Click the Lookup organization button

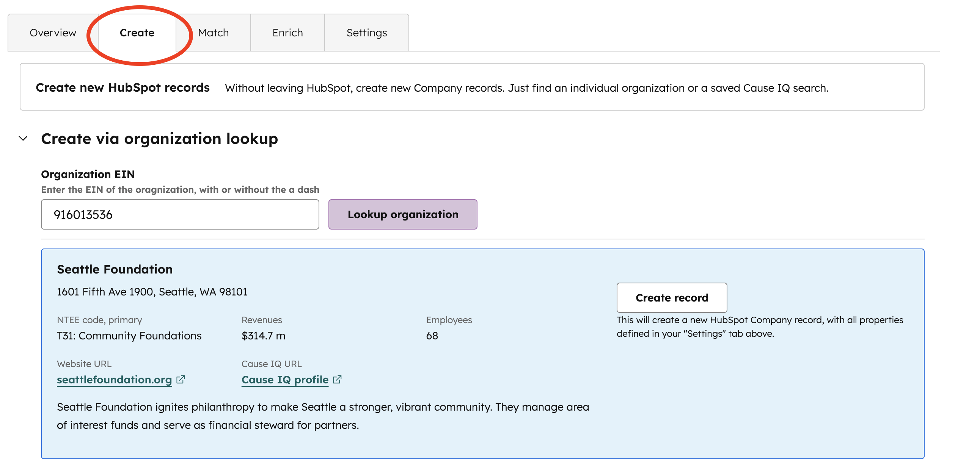[x=402, y=214]
